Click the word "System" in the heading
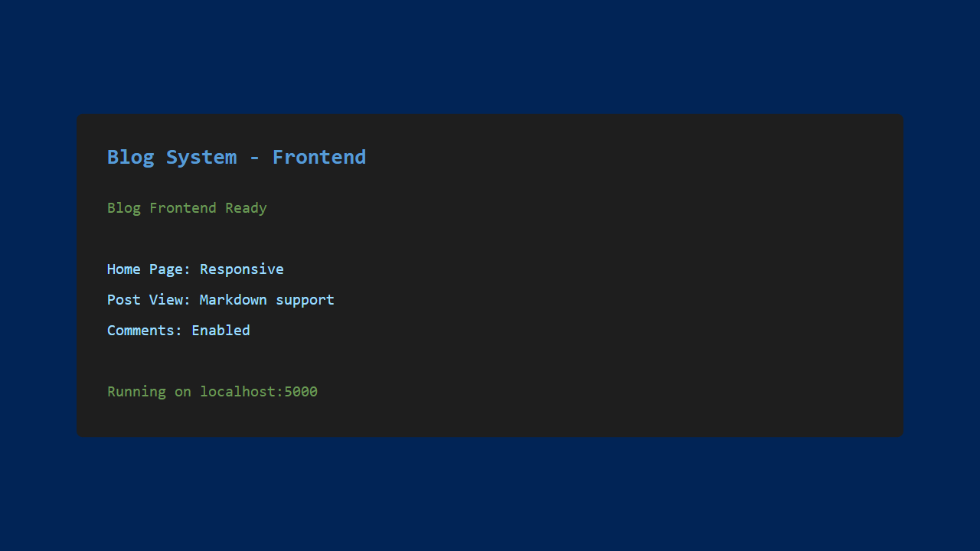Viewport: 980px width, 551px height. coord(201,157)
